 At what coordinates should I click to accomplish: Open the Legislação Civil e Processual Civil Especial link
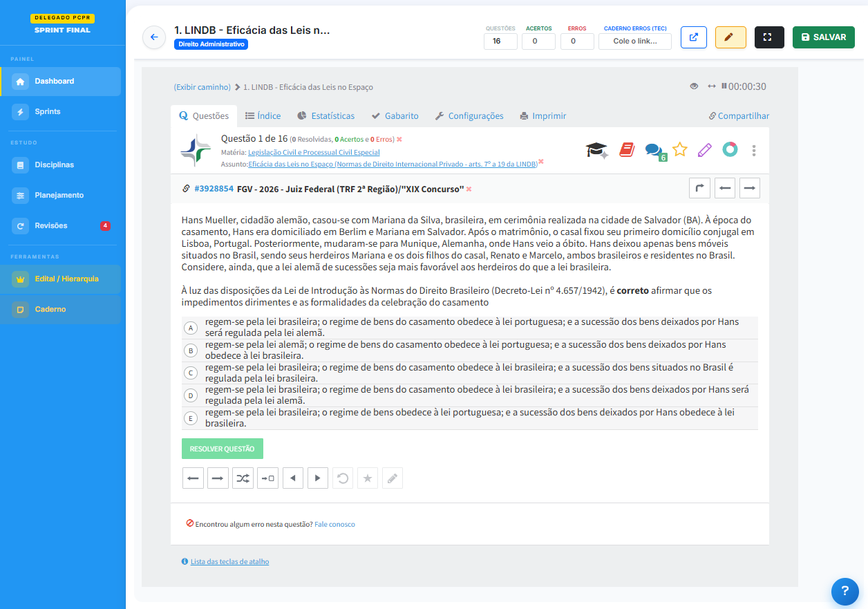coord(314,152)
